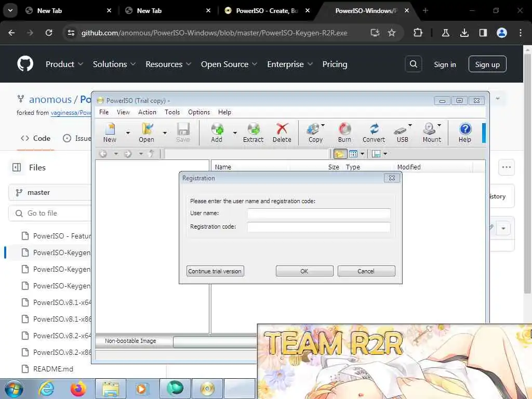Expand the Add button dropdown arrow
Viewport: 532px width, 399px height.
tap(235, 132)
